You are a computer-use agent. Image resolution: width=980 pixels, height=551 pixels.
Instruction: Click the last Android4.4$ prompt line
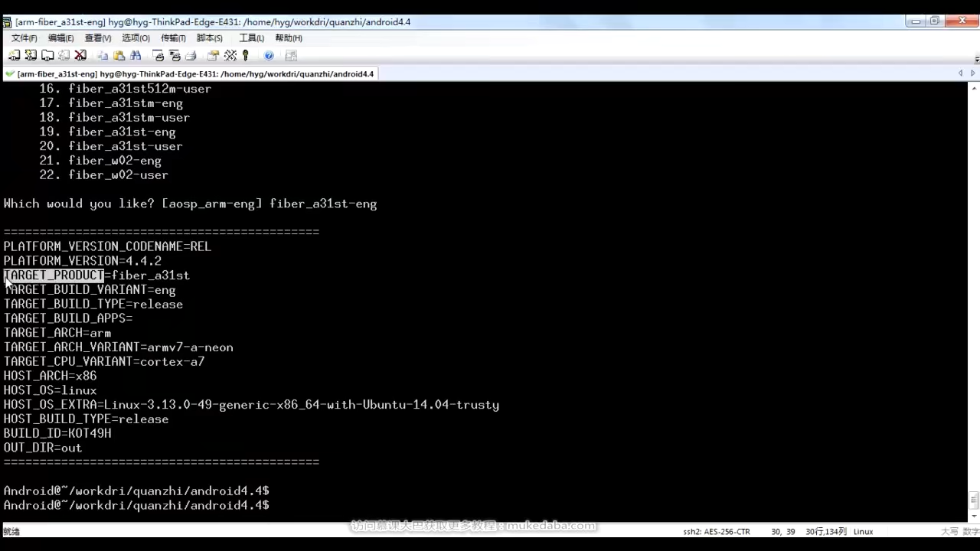click(x=136, y=506)
